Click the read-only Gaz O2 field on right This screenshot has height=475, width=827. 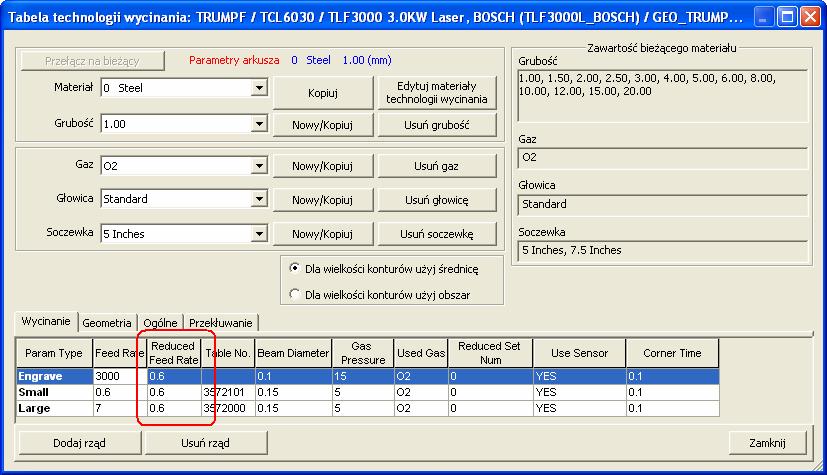click(662, 158)
